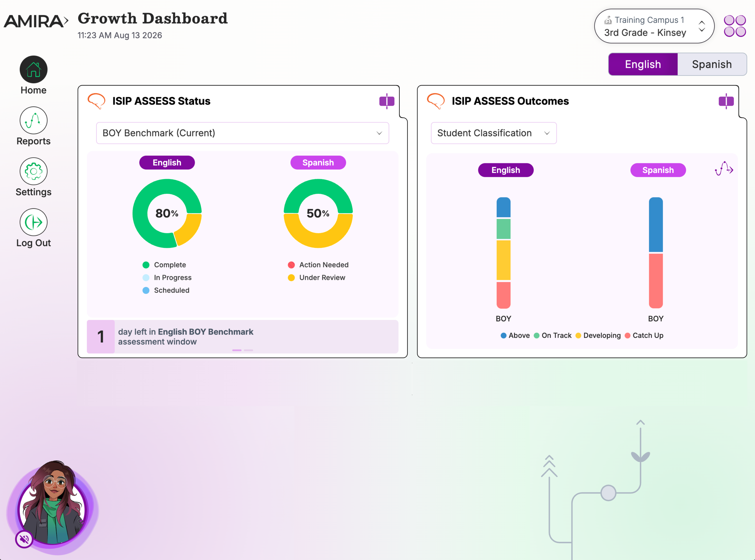Click the yellow Developing segment in English bar
Screen dimensions: 755x560
503,260
